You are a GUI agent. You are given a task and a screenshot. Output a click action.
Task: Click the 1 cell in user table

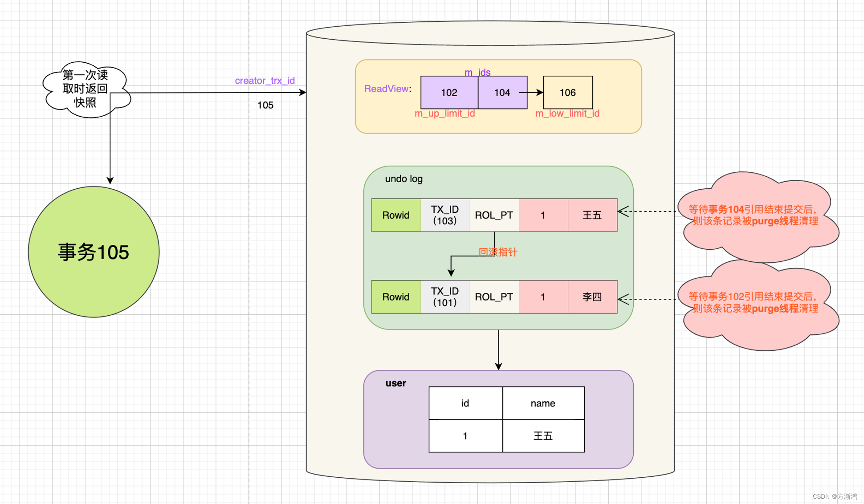coord(465,436)
